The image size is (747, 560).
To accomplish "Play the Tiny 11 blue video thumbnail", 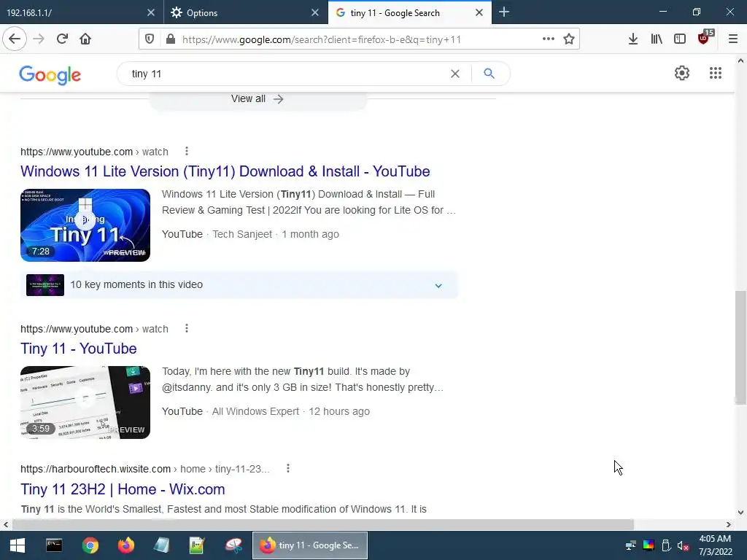I will [x=85, y=225].
